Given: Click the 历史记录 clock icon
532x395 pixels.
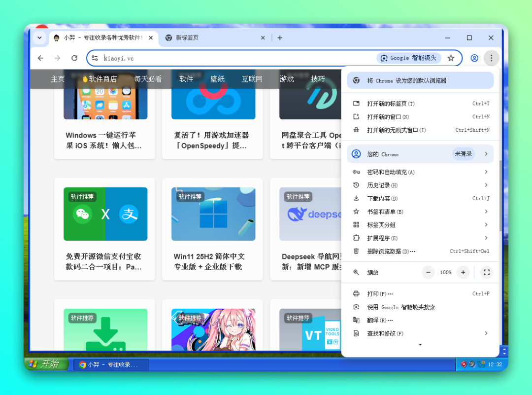Looking at the screenshot, I should [356, 185].
